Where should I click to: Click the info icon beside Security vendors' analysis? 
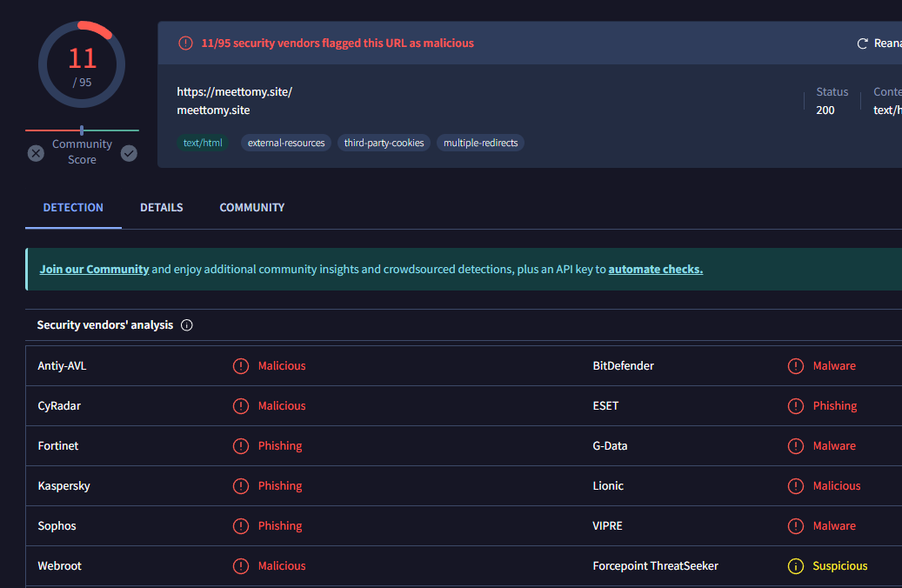[186, 325]
